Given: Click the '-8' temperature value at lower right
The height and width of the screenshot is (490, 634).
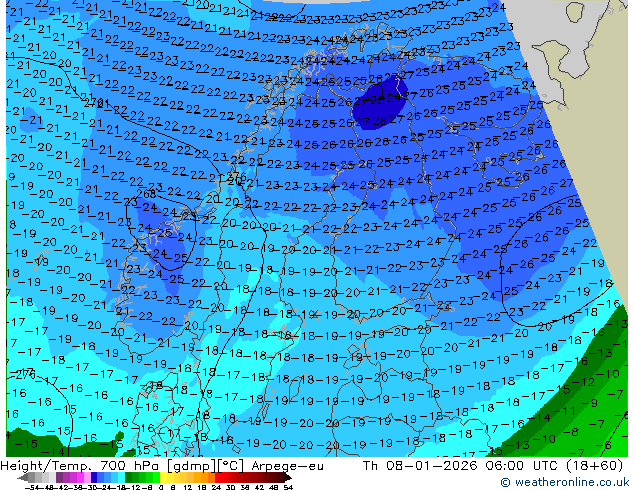Looking at the screenshot, I should tap(573, 432).
